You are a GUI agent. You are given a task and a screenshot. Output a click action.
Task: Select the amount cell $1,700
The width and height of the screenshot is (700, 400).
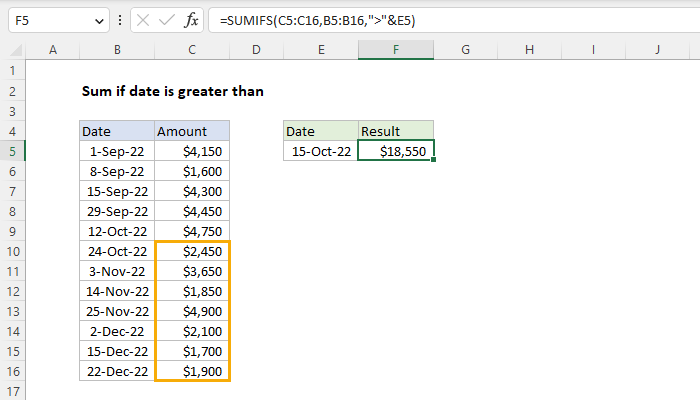[192, 351]
